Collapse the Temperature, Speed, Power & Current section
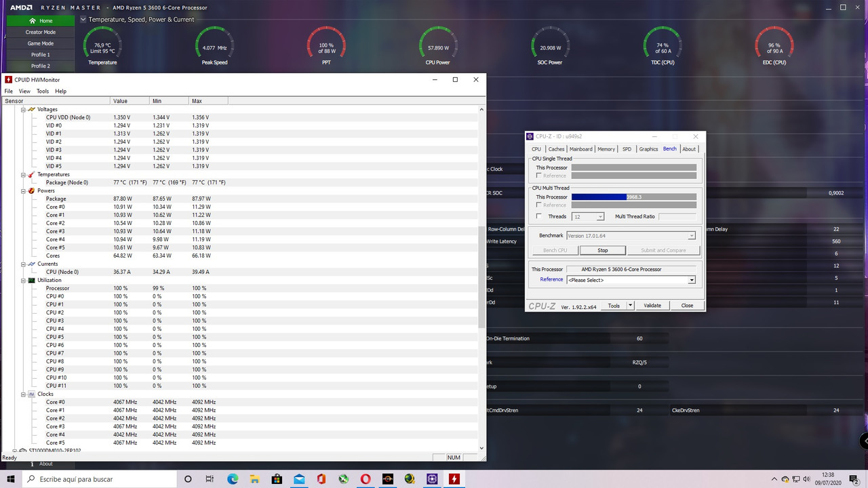The height and width of the screenshot is (488, 868). tap(83, 20)
